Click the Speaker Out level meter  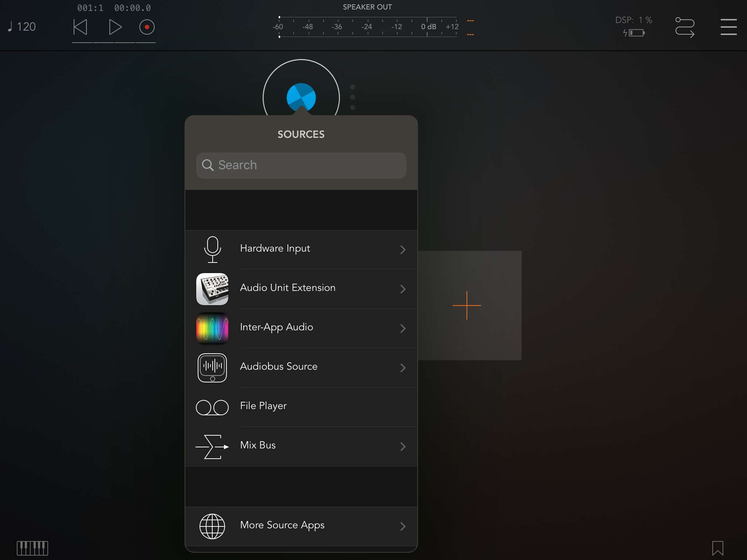pyautogui.click(x=367, y=27)
